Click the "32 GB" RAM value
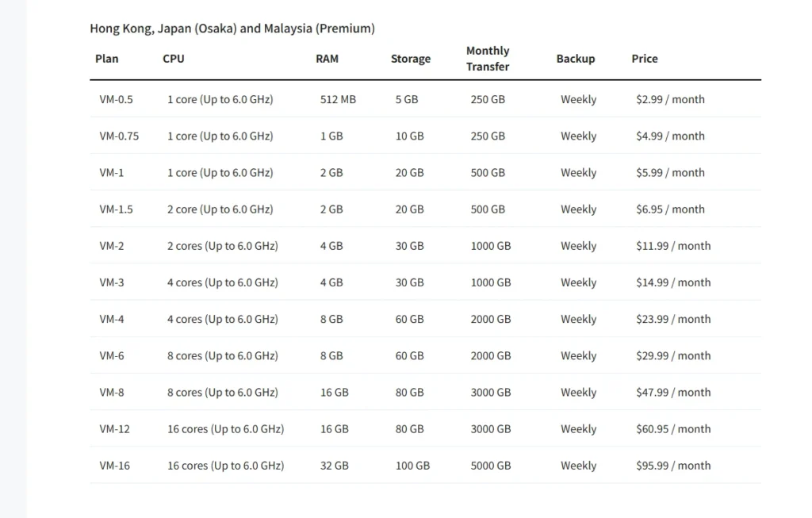 [x=335, y=466]
